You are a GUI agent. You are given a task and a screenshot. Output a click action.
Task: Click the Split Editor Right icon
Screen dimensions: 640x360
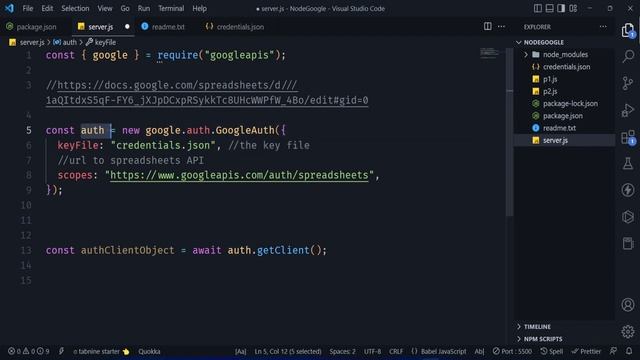point(487,27)
